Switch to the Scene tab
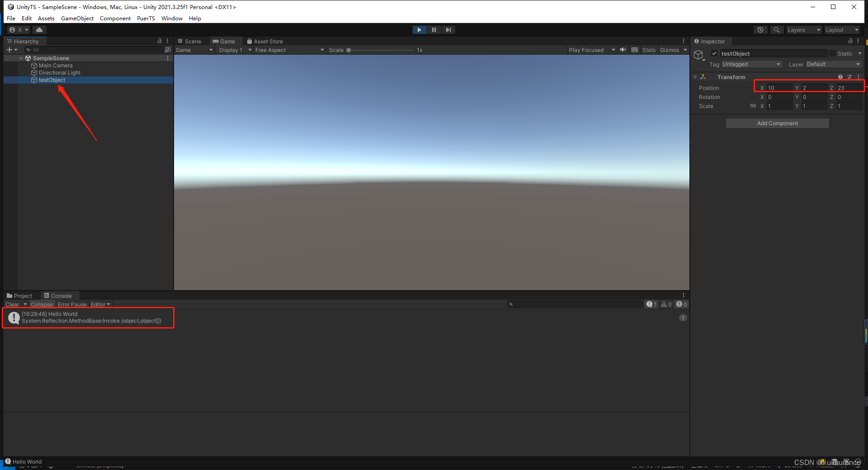The width and height of the screenshot is (868, 470). click(x=192, y=41)
